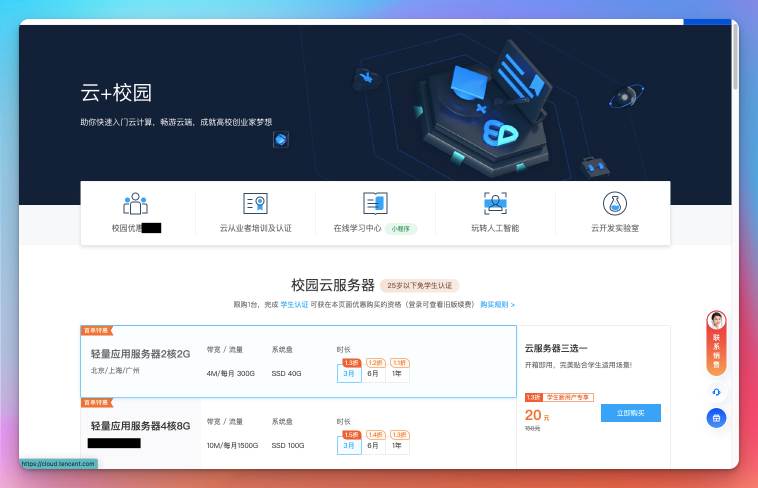The image size is (758, 488).
Task: Open the 在线学习中心 book icon
Action: click(375, 203)
